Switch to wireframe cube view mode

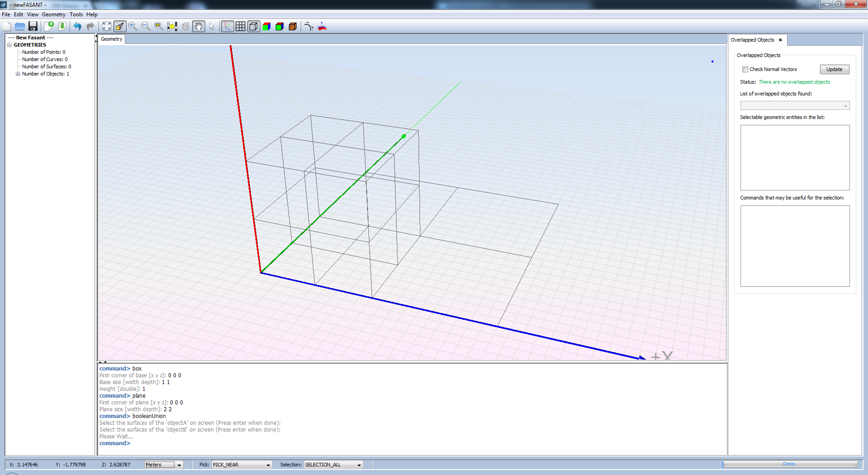coord(254,26)
